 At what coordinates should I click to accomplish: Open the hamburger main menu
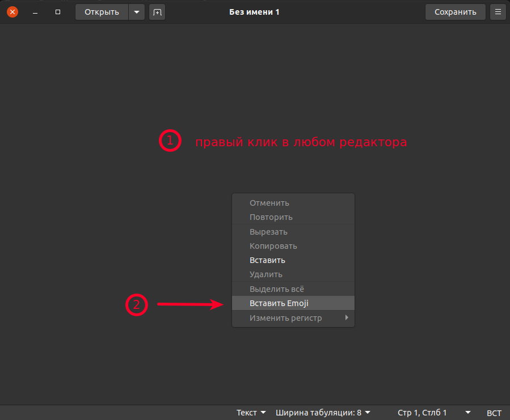[x=498, y=11]
